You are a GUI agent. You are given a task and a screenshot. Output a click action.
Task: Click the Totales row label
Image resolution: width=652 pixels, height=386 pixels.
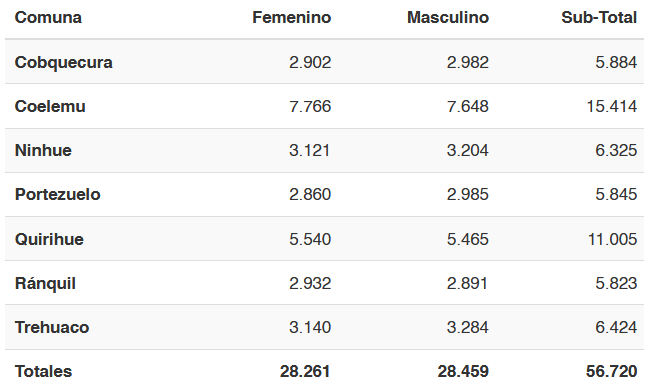tap(43, 371)
